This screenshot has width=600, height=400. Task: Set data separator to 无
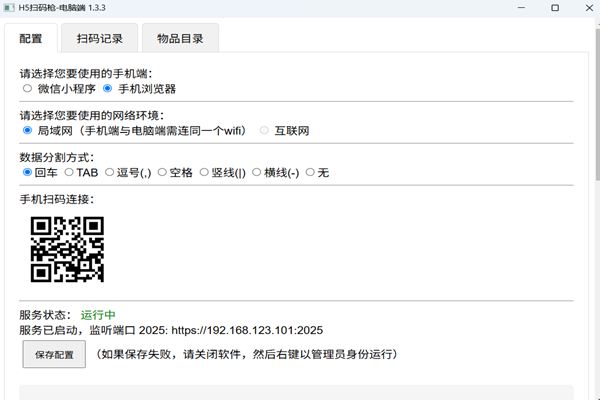pyautogui.click(x=310, y=172)
